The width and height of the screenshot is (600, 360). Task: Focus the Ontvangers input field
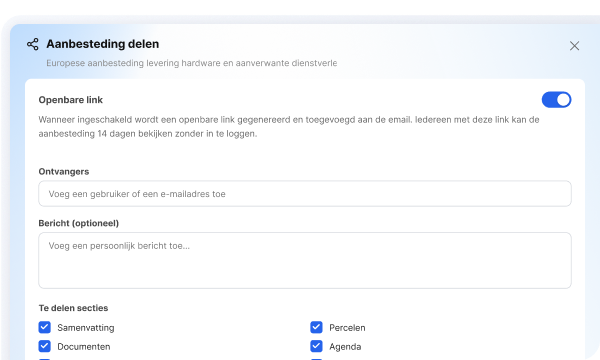coord(305,194)
